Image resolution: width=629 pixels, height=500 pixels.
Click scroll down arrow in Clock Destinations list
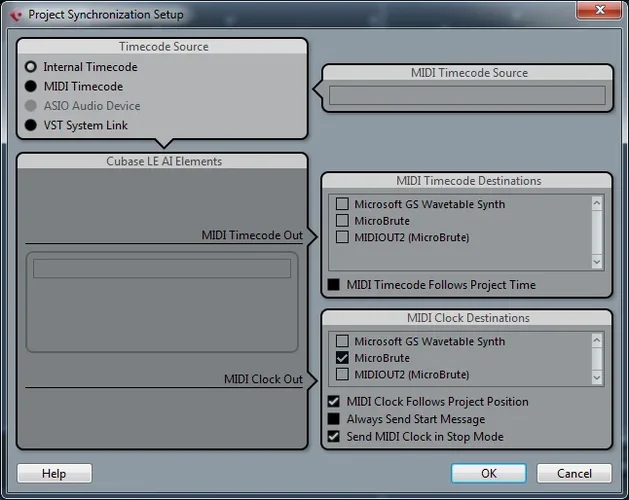597,378
